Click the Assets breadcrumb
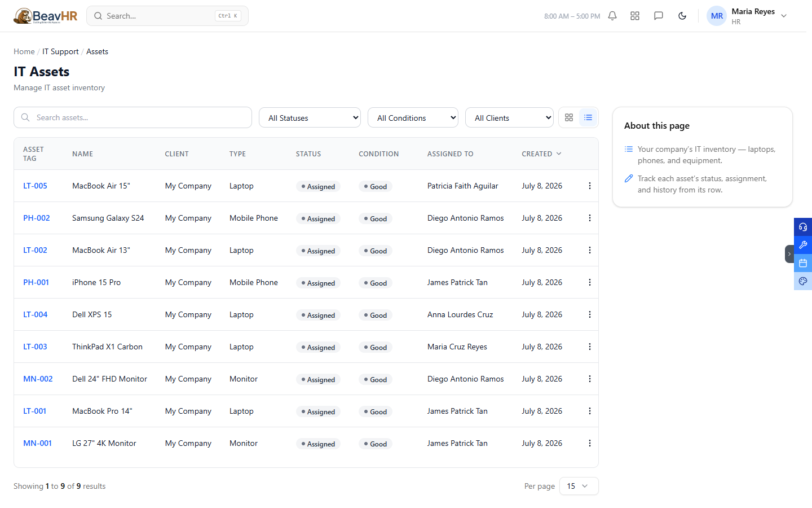Image resolution: width=812 pixels, height=508 pixels. 97,51
